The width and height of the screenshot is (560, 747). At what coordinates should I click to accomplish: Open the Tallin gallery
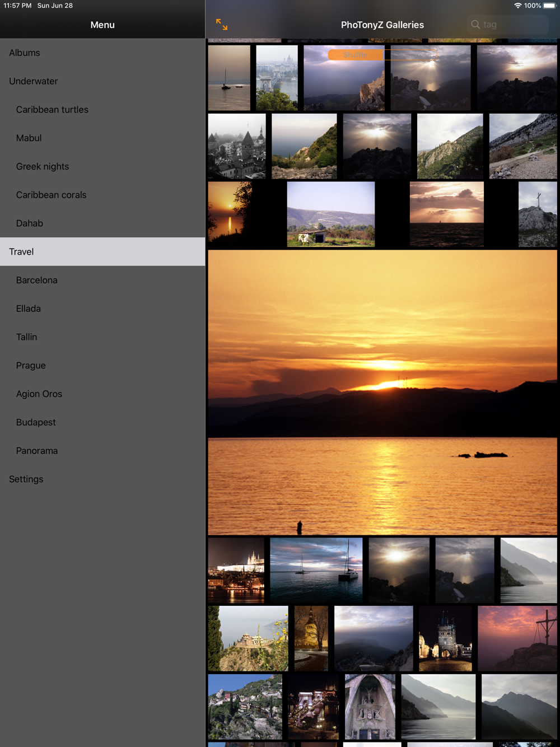click(102, 337)
